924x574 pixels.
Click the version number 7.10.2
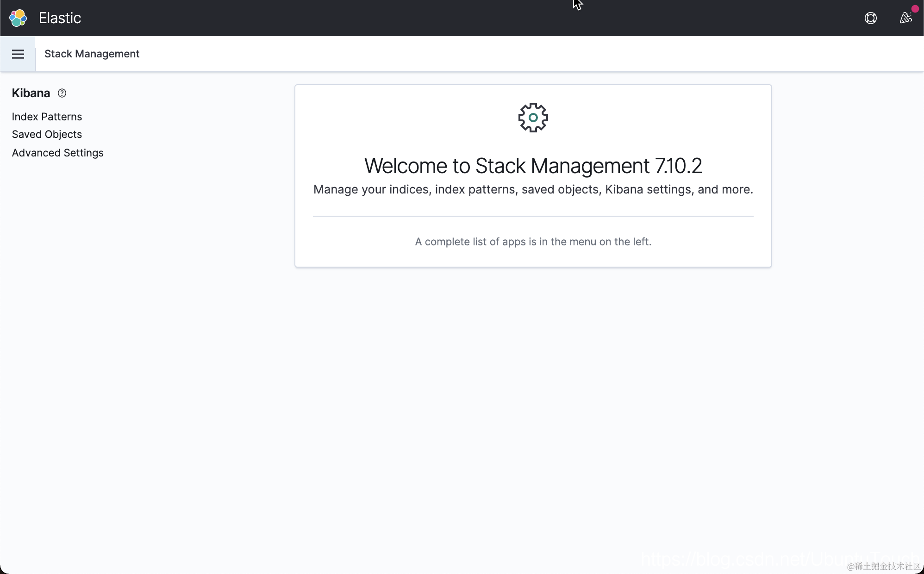point(679,166)
